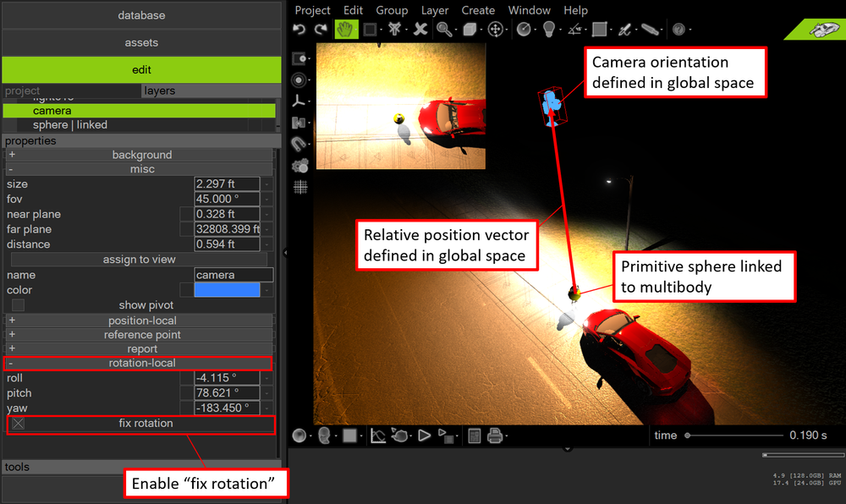The width and height of the screenshot is (846, 504).
Task: Click the blue camera color swatch
Action: 227,290
